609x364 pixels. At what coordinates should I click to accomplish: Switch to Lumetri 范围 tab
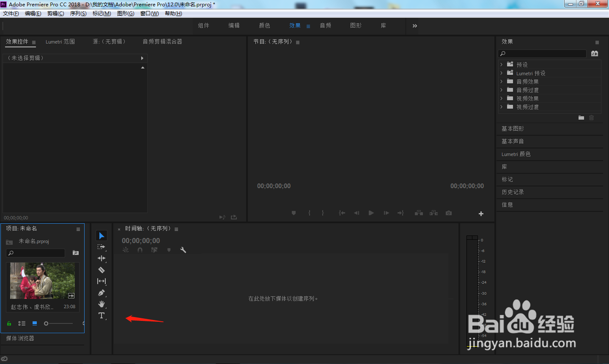(x=60, y=41)
